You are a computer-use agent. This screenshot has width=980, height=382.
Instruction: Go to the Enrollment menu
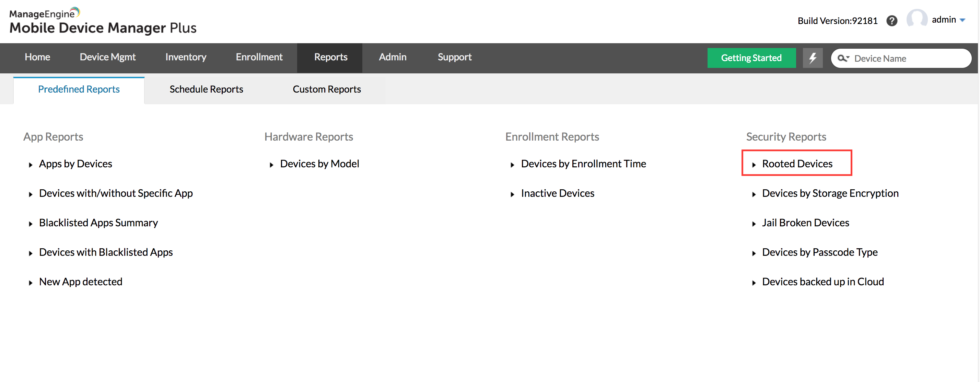pos(259,57)
